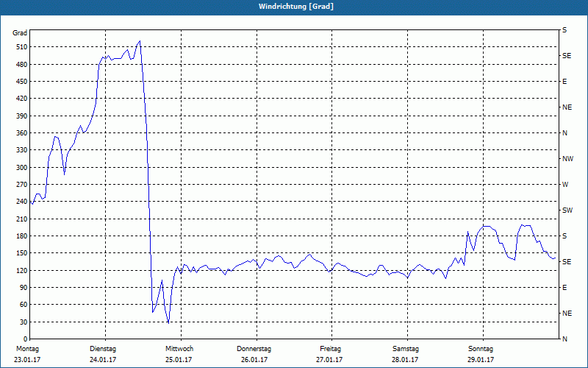Click the 210 y-axis label
The height and width of the screenshot is (368, 588).
click(x=21, y=219)
